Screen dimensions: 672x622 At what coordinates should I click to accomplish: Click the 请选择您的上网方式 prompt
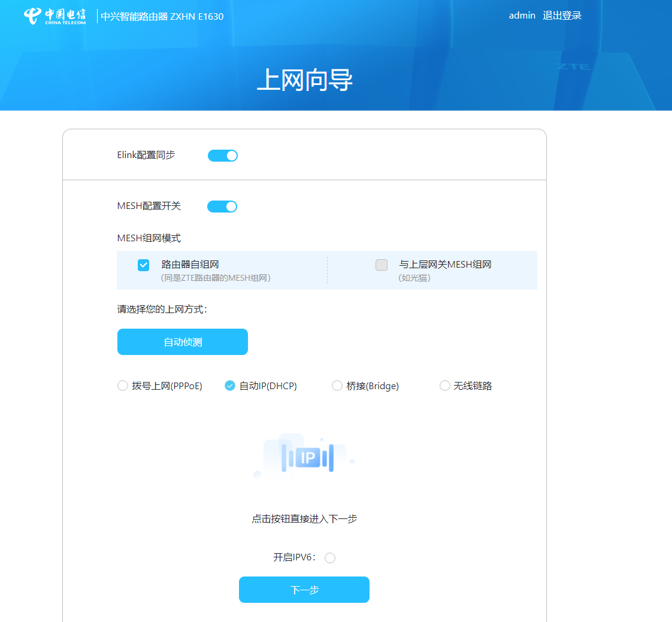(x=162, y=310)
